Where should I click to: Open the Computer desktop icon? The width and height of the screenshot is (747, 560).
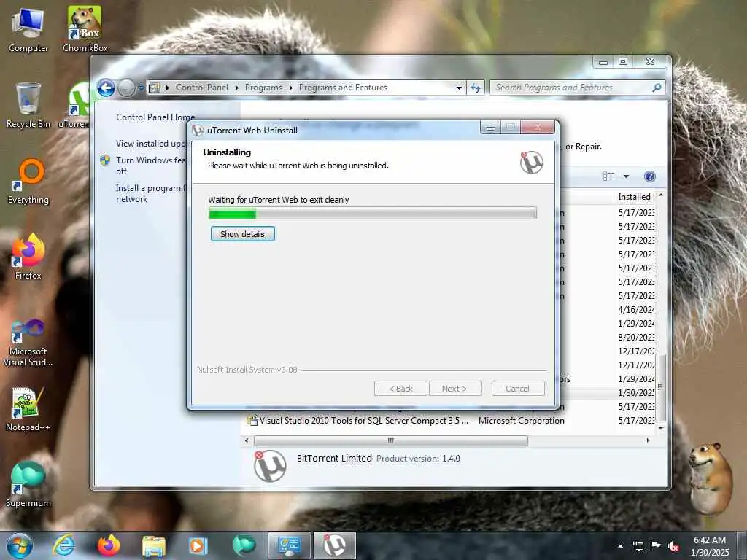tap(28, 29)
